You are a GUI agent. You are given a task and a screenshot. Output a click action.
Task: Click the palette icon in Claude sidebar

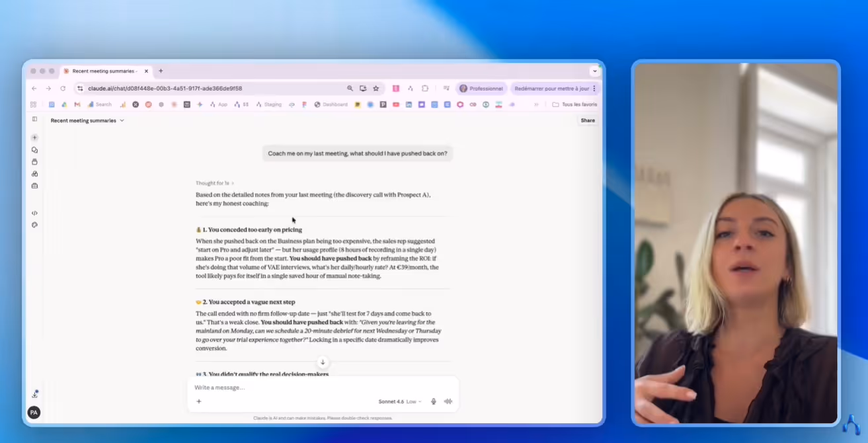pos(34,225)
